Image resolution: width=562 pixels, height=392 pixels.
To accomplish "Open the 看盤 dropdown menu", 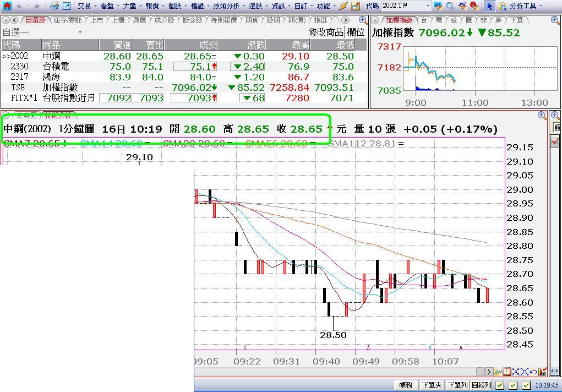I will click(x=110, y=6).
